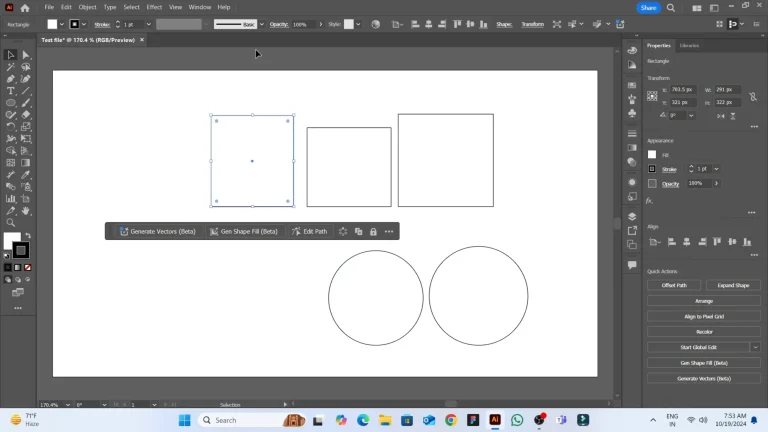Click Offset Path quick action

pos(674,285)
